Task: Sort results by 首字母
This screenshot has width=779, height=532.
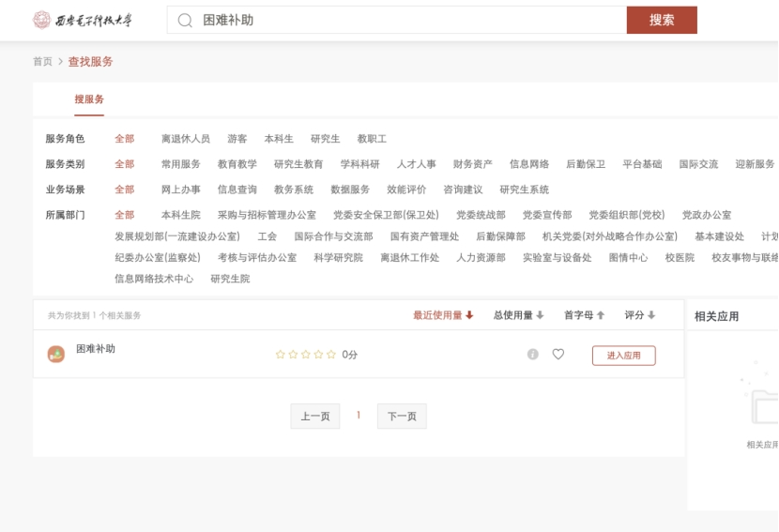Action: 584,315
